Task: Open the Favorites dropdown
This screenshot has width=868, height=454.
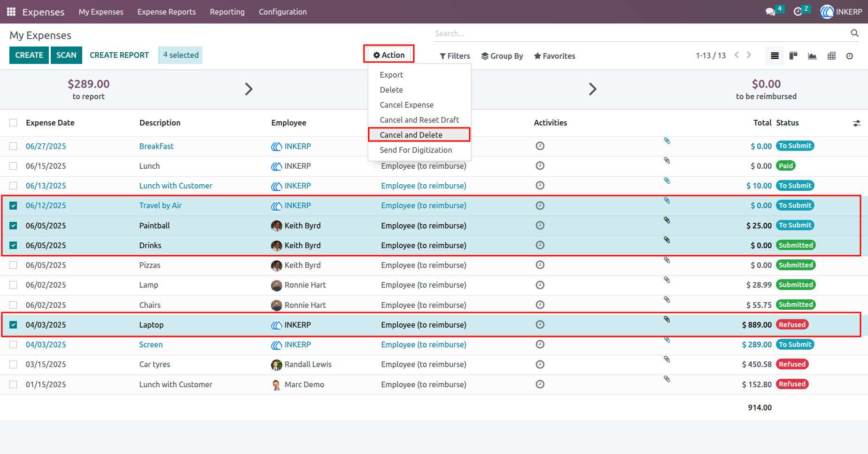Action: [x=554, y=56]
